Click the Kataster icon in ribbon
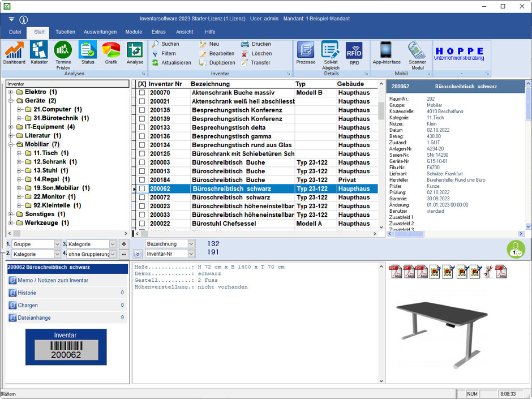This screenshot has width=532, height=399. [x=39, y=52]
